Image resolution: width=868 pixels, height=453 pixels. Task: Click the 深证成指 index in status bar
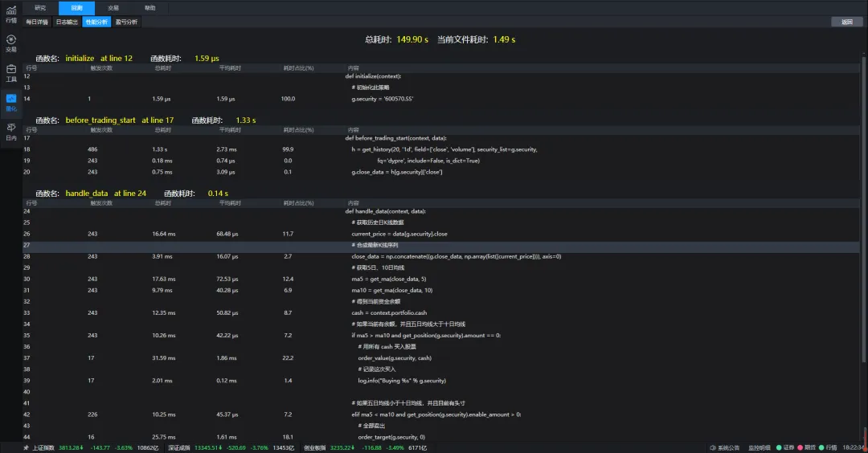178,448
